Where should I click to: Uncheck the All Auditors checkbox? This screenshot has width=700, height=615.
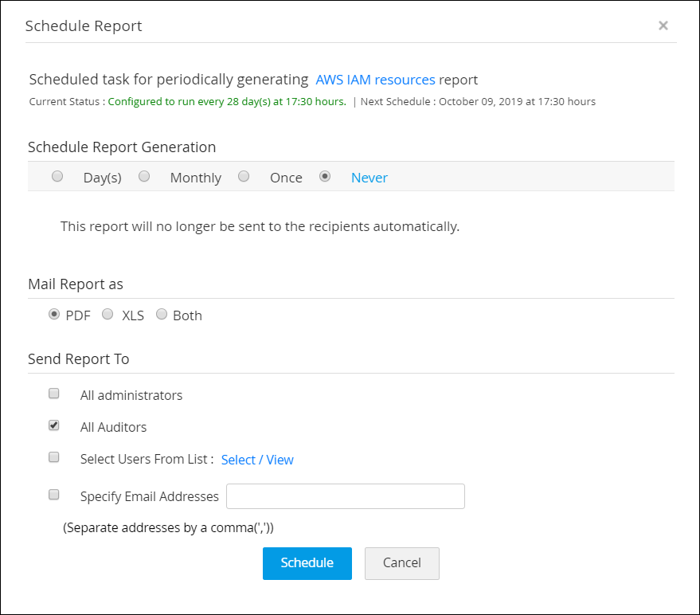click(54, 425)
